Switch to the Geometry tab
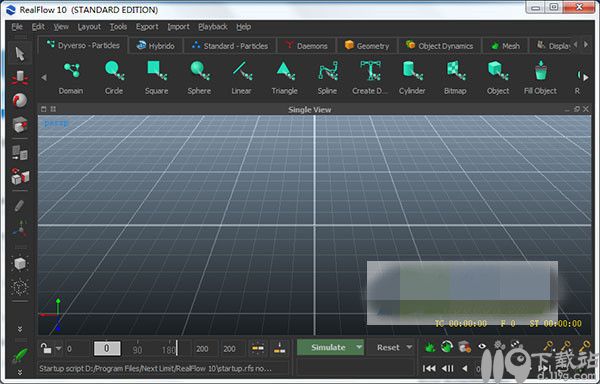 367,46
